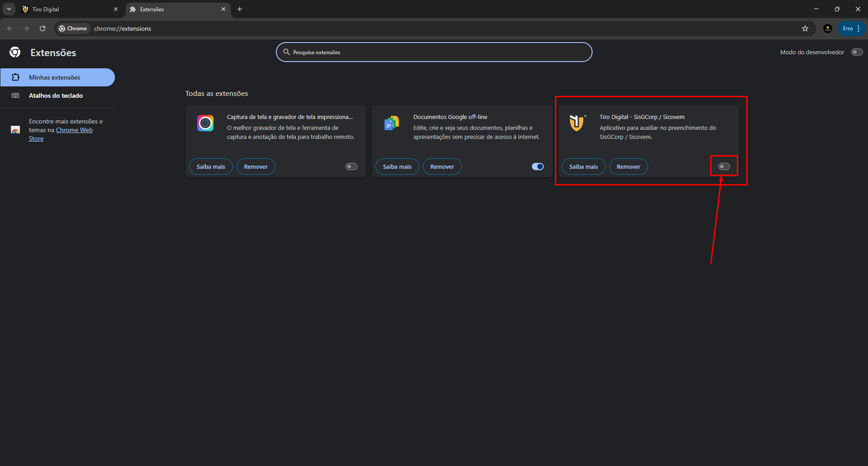
Task: Click the Pesquise extensões search field
Action: point(434,52)
